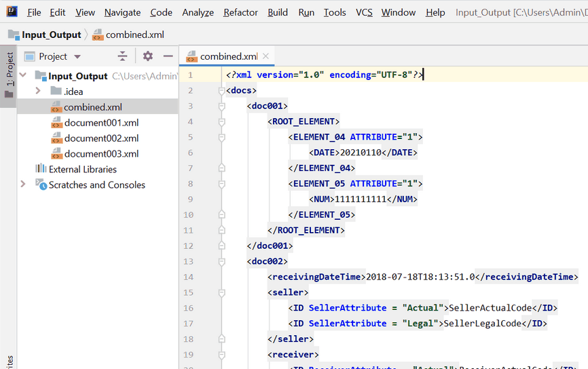Open the Project view dropdown

point(77,57)
